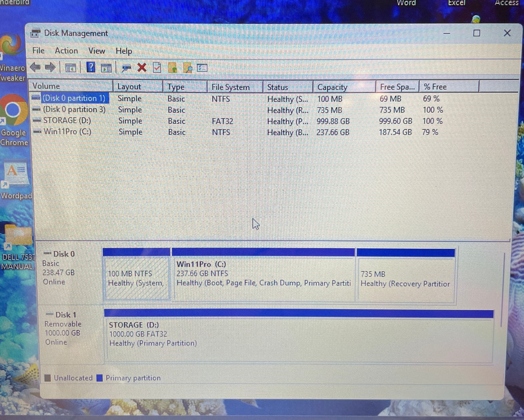
Task: Select the DELL 753 MANUAL desktop folder
Action: (17, 247)
